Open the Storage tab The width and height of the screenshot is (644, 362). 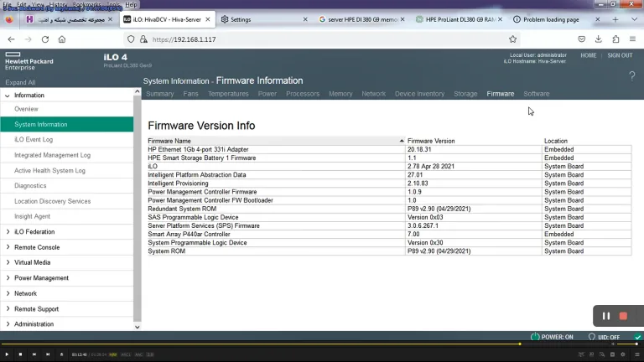coord(465,94)
